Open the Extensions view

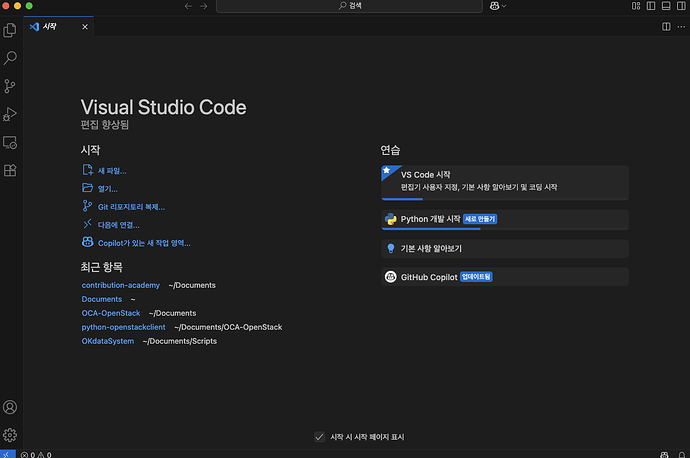10,170
